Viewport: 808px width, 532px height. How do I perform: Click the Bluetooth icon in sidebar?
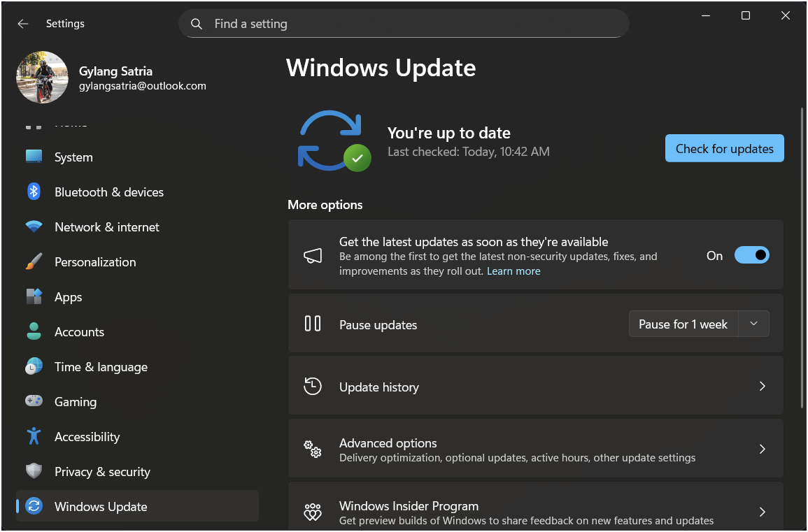tap(34, 192)
